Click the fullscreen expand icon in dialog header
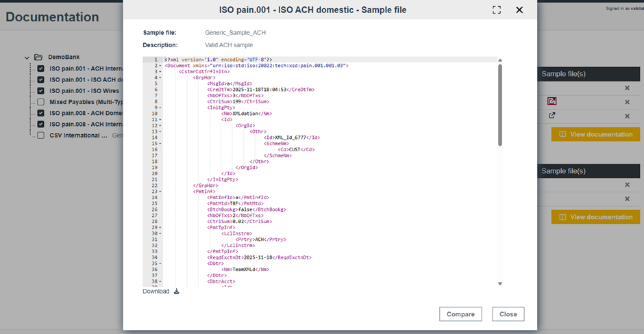 pos(497,10)
